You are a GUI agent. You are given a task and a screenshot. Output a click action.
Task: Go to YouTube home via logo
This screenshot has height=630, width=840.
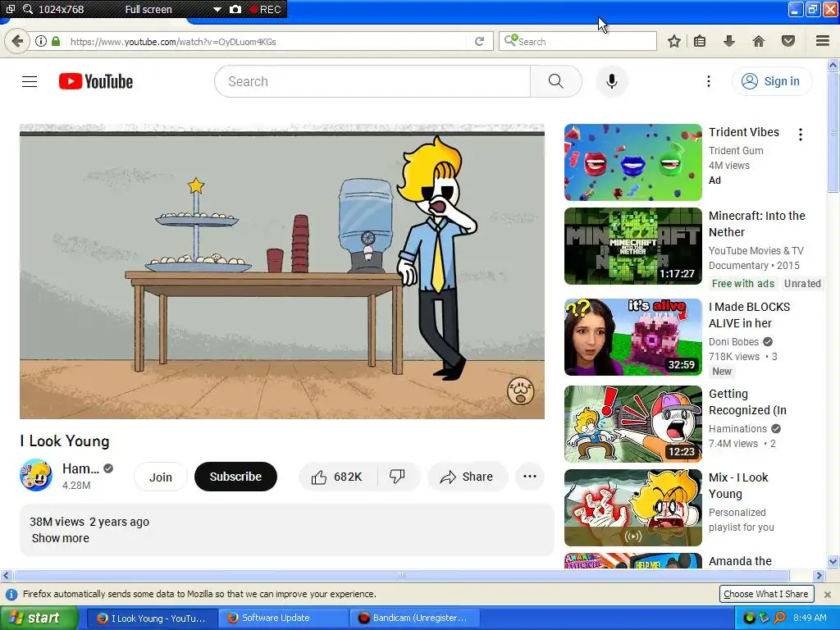coord(96,81)
